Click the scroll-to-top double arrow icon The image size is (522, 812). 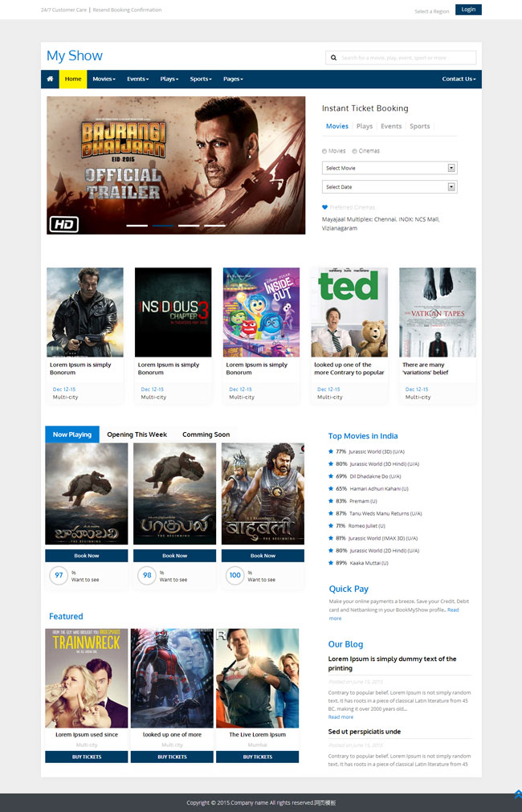(517, 794)
